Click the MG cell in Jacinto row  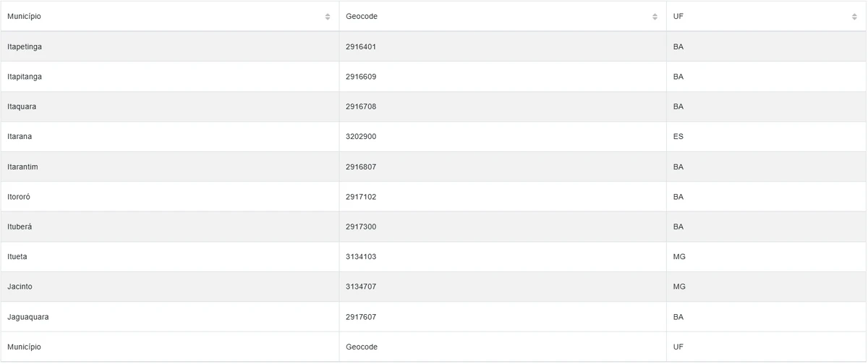coord(679,287)
